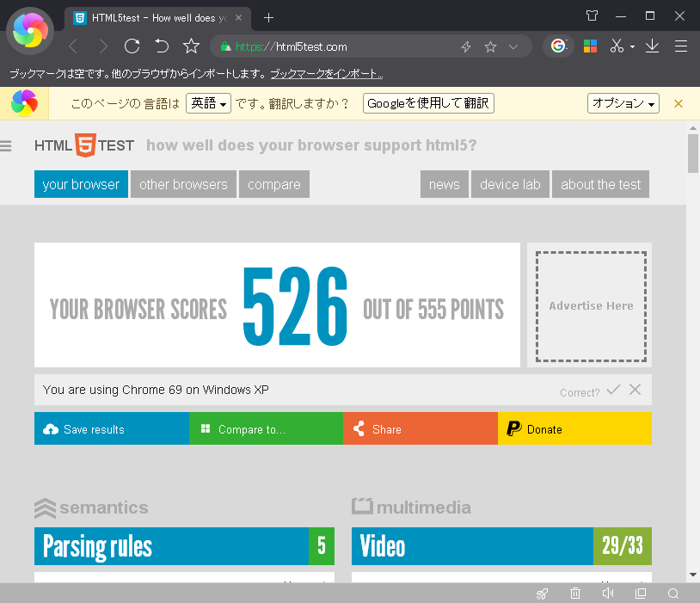Image resolution: width=700 pixels, height=603 pixels.
Task: Open the device lab section
Action: (x=509, y=183)
